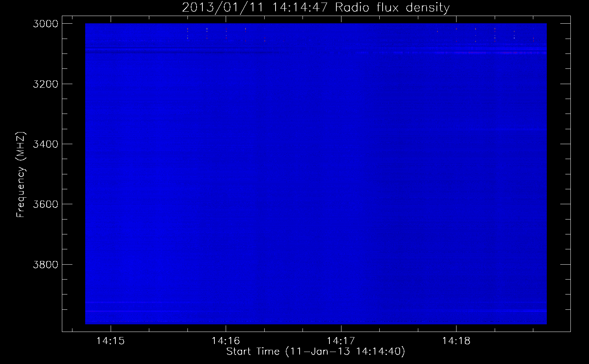Click the plot title '2013/01/11 14:14:47 Radio flux density'
The height and width of the screenshot is (364, 589).
[316, 8]
